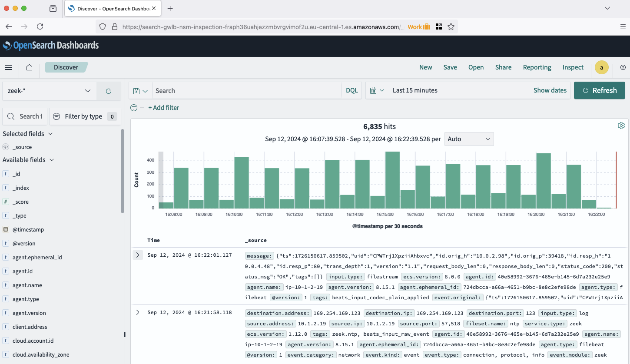Toggle 'Show dates' in the time picker

click(550, 90)
